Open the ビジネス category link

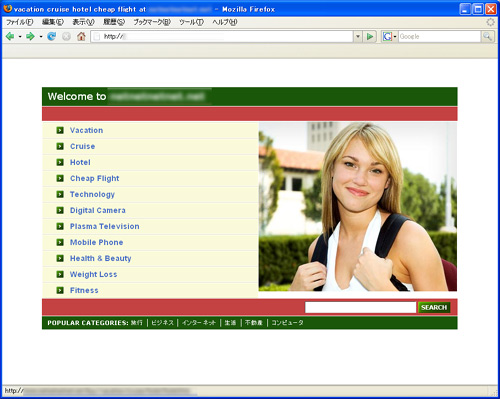click(162, 323)
